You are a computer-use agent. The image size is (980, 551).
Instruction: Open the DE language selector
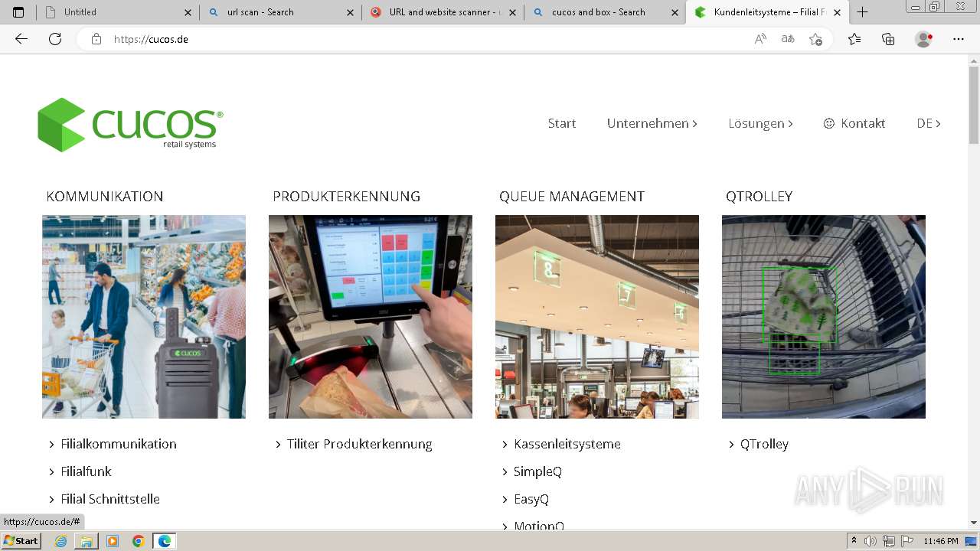click(x=929, y=123)
